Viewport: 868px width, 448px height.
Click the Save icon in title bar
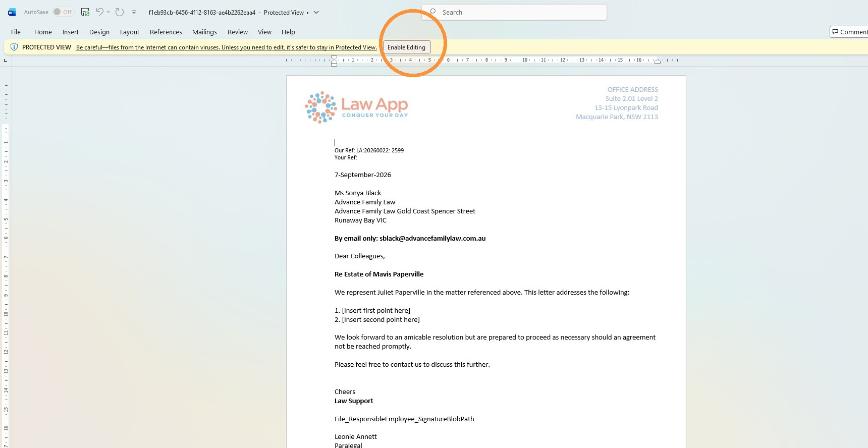tap(85, 12)
